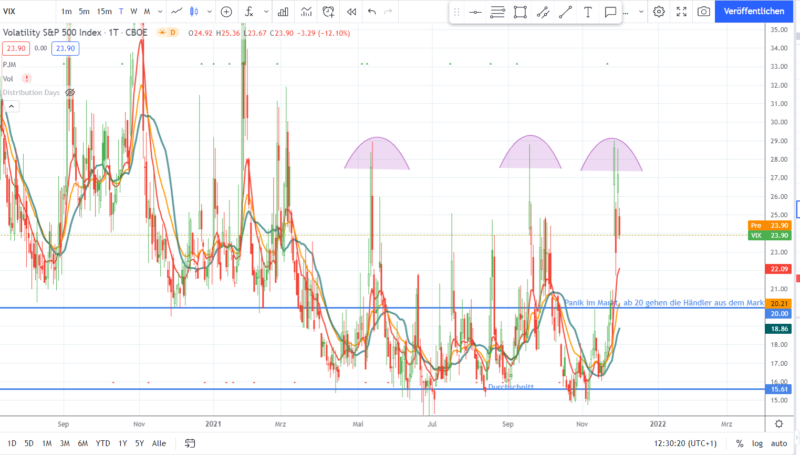Click the Veröffentlichen button
Viewport: 800px width, 455px height.
pyautogui.click(x=757, y=12)
